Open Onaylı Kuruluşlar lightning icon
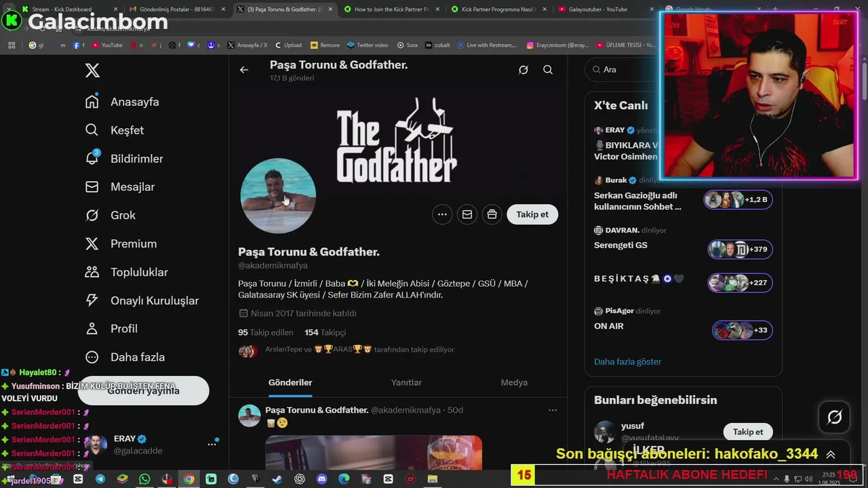868x488 pixels. pyautogui.click(x=92, y=300)
